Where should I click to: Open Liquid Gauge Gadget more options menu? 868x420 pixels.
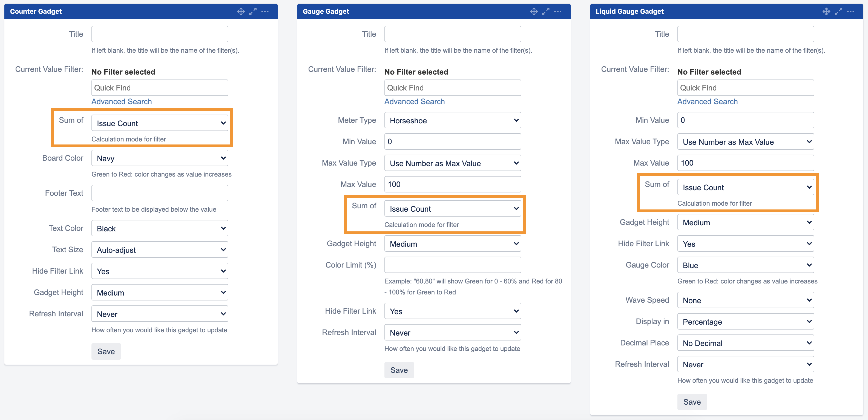coord(850,12)
